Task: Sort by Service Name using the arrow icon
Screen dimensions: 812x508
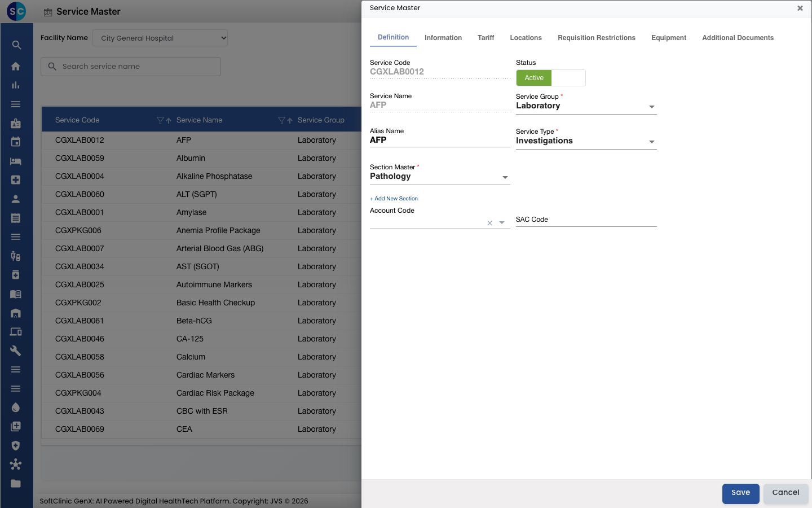Action: click(x=290, y=120)
